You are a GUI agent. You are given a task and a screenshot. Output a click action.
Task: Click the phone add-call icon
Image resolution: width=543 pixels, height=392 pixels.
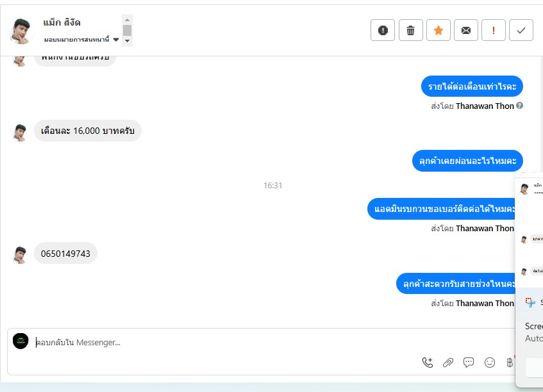[x=428, y=363]
